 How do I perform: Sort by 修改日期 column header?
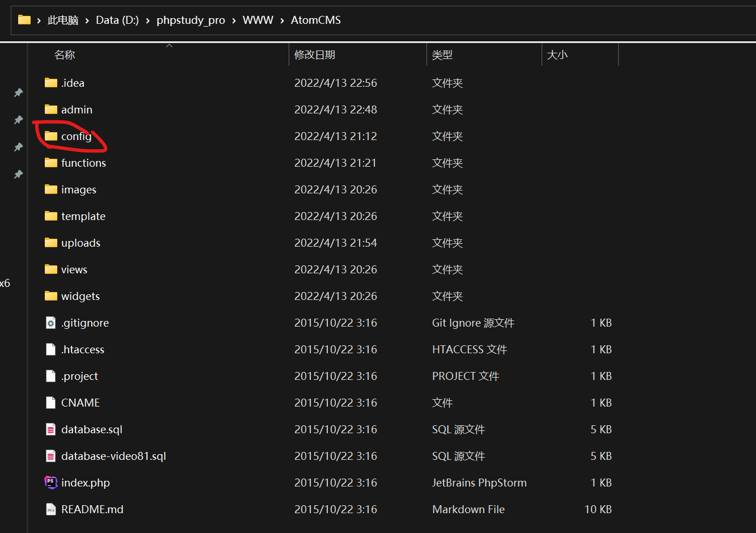point(315,55)
